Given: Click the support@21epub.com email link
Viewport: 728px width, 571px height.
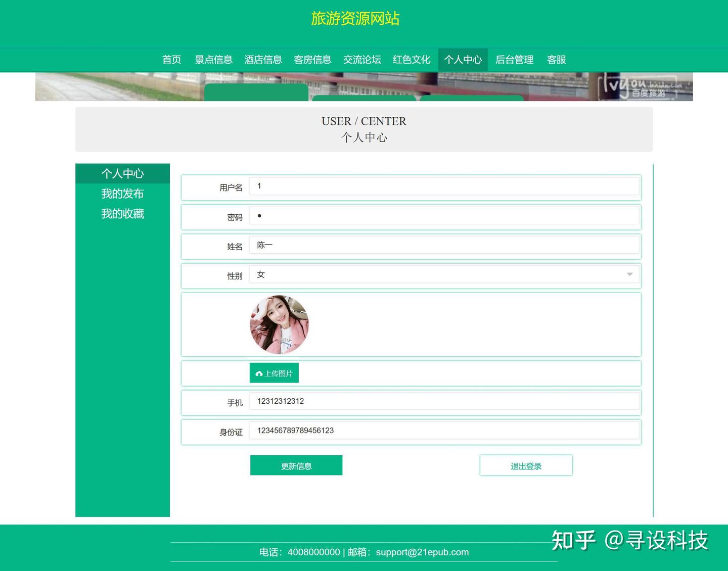Looking at the screenshot, I should coord(421,552).
